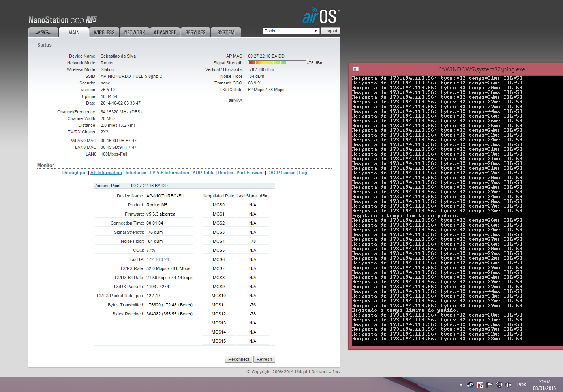Viewport: 563px width, 392px height.
Task: Hit the Refresh button
Action: coord(264,359)
